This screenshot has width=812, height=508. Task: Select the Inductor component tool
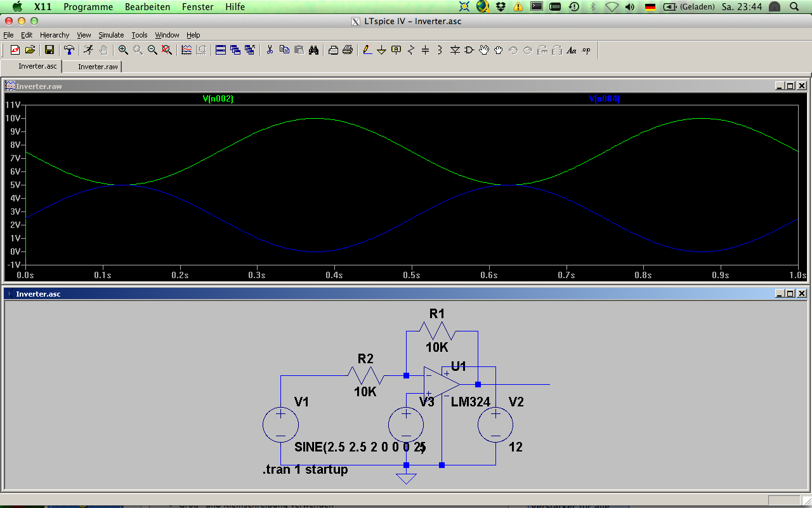pyautogui.click(x=440, y=50)
